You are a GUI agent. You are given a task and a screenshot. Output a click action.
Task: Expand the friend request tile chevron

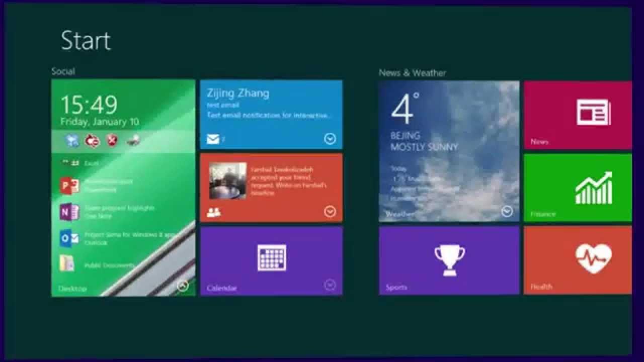(331, 211)
